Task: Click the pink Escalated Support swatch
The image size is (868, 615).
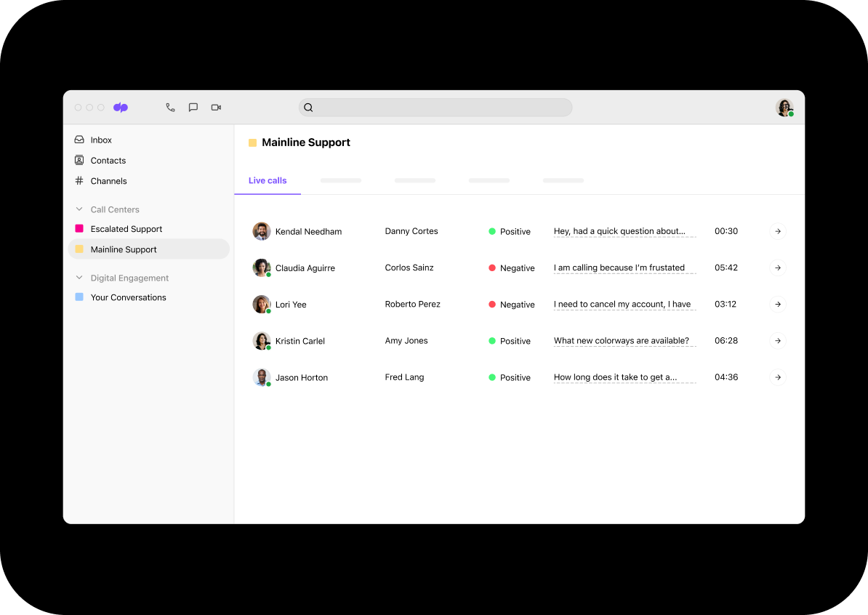Action: [x=79, y=228]
